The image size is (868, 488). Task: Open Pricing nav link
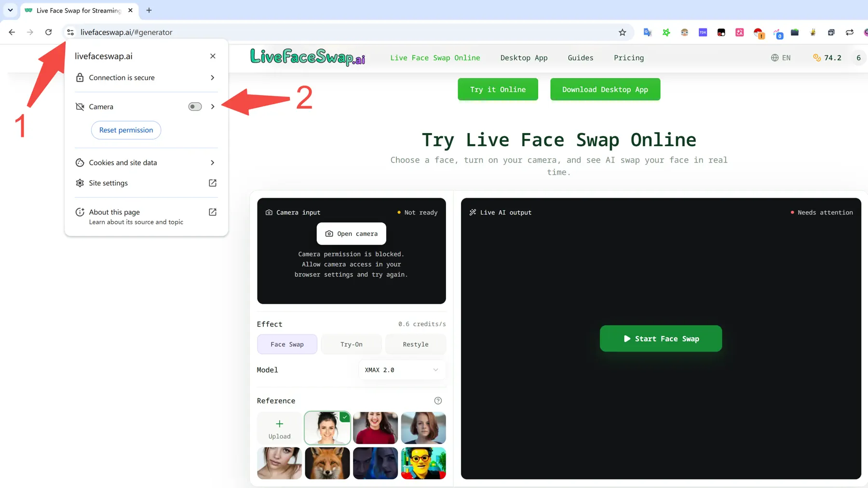(x=628, y=58)
